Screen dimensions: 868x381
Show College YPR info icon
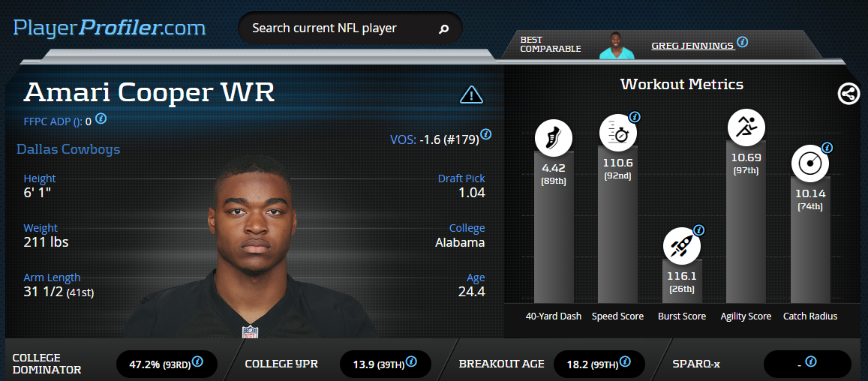[x=411, y=361]
